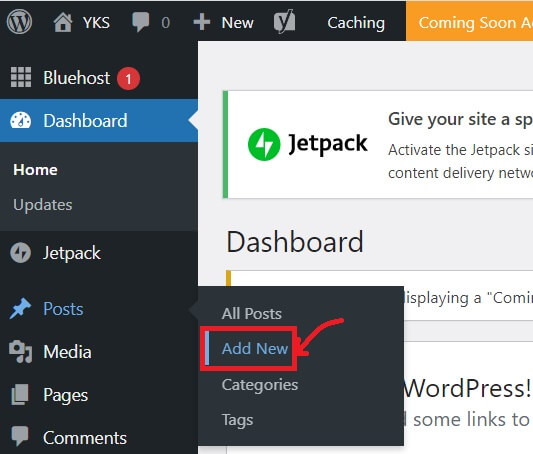Click the orange Coming Soon Active notice

point(469,21)
